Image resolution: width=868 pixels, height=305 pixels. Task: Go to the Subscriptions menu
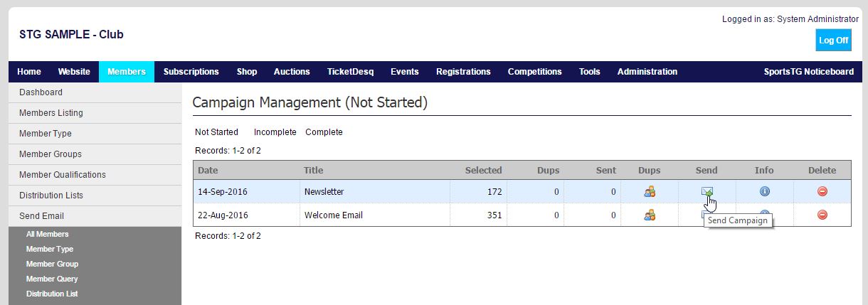(191, 72)
